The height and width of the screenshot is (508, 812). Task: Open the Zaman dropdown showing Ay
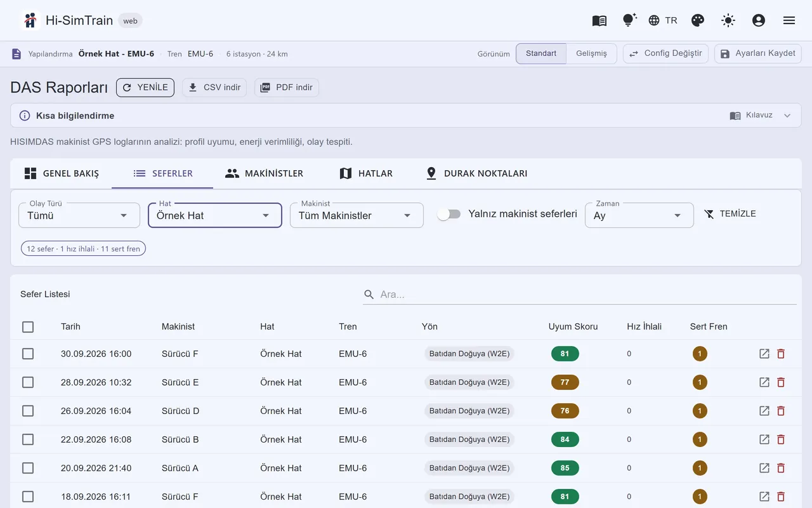[x=639, y=215]
